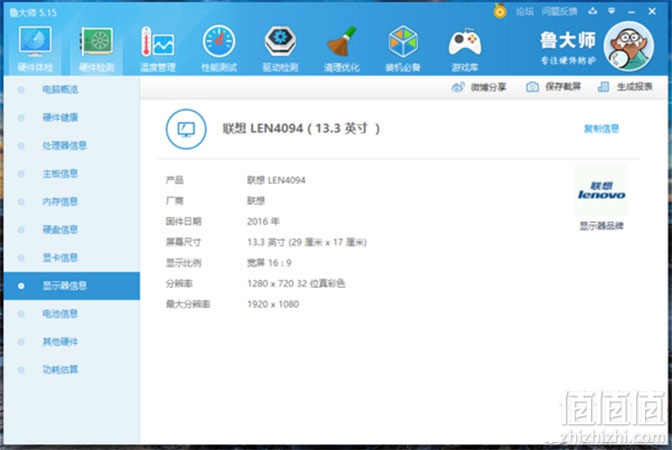Screen dimensions: 672x450
Task: Select 电脑概览 in sidebar
Action: [72, 90]
